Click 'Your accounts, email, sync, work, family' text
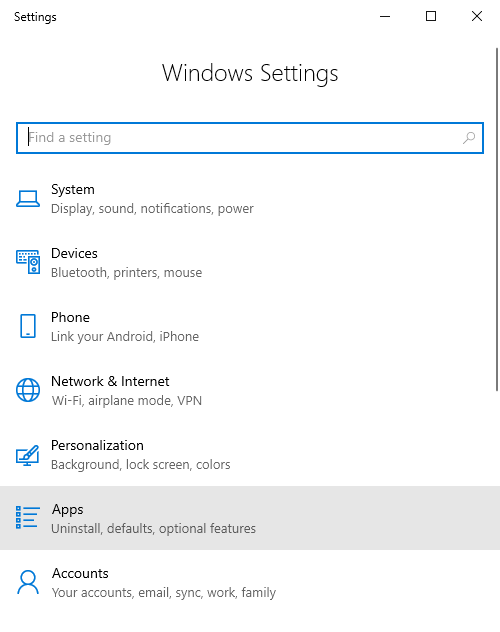Screen dimensions: 500x632 coord(164,592)
